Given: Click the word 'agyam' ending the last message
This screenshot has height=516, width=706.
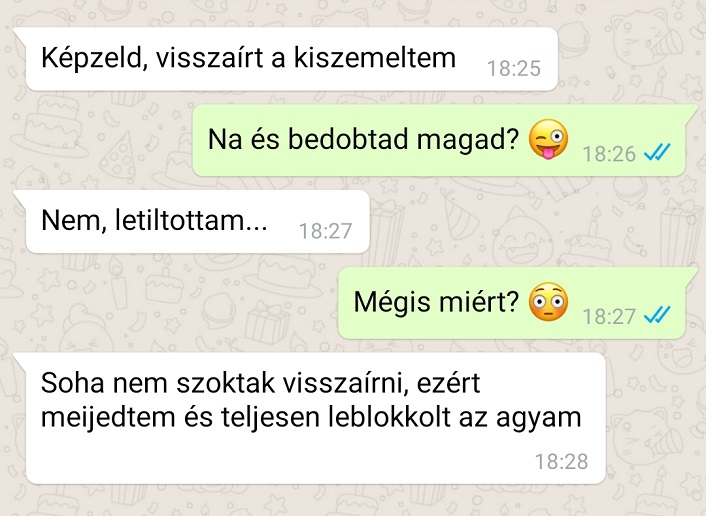Looking at the screenshot, I should pos(539,420).
